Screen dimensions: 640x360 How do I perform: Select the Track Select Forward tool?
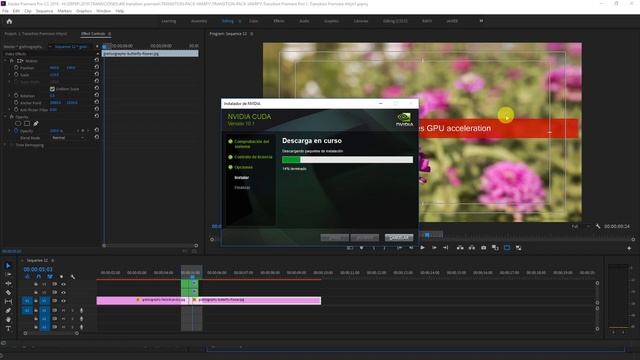(8, 275)
